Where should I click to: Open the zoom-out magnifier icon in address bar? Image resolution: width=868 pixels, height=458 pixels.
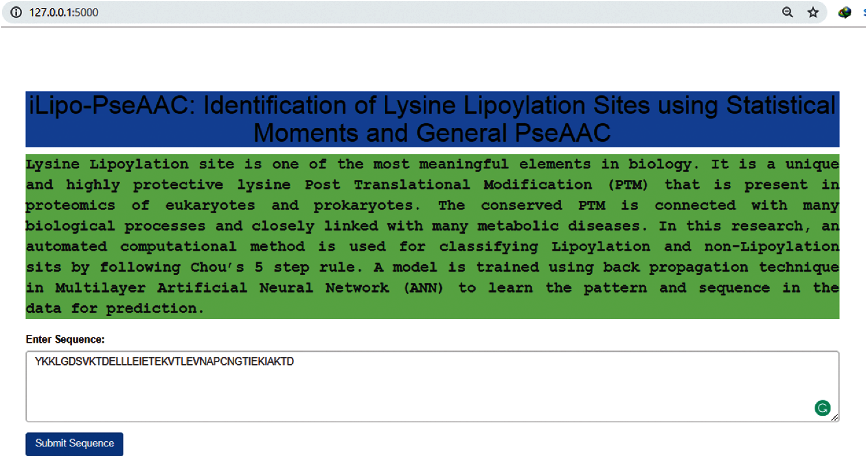tap(787, 12)
